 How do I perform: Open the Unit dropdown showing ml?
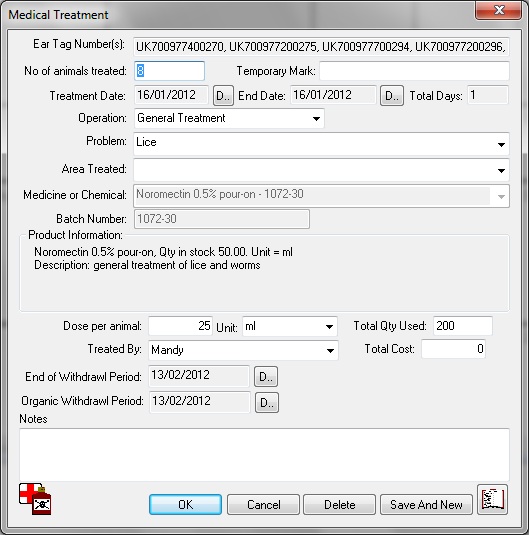point(329,327)
